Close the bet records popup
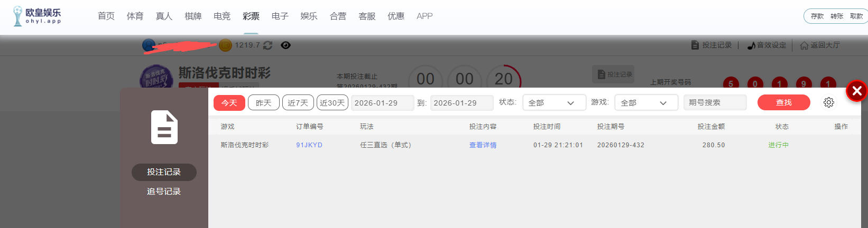 pos(856,91)
